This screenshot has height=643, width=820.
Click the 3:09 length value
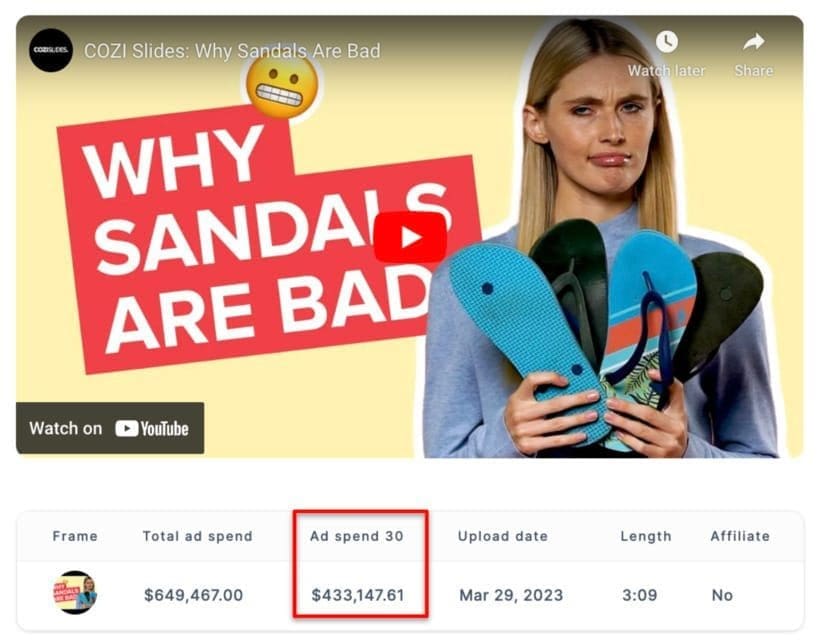point(640,595)
